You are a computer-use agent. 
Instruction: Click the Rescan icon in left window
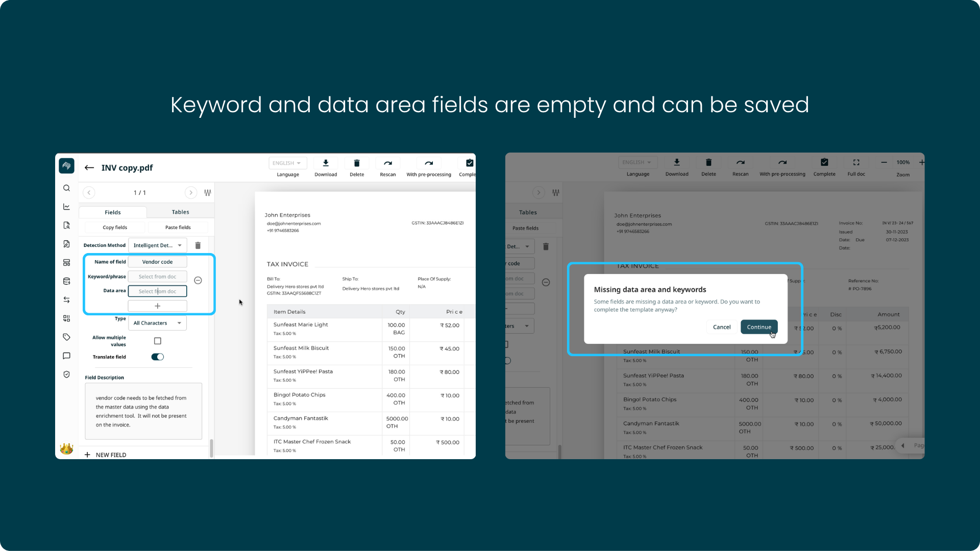tap(388, 163)
